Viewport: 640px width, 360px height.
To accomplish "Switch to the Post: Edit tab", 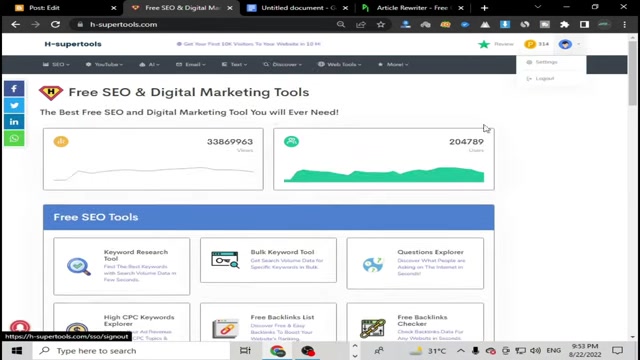I will (65, 8).
